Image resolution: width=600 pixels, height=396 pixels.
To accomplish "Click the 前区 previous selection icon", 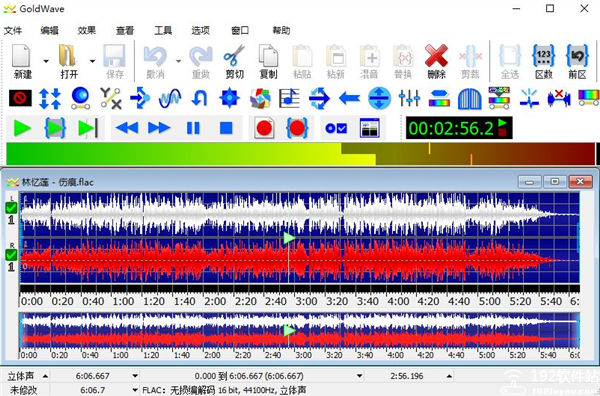I will tap(577, 61).
